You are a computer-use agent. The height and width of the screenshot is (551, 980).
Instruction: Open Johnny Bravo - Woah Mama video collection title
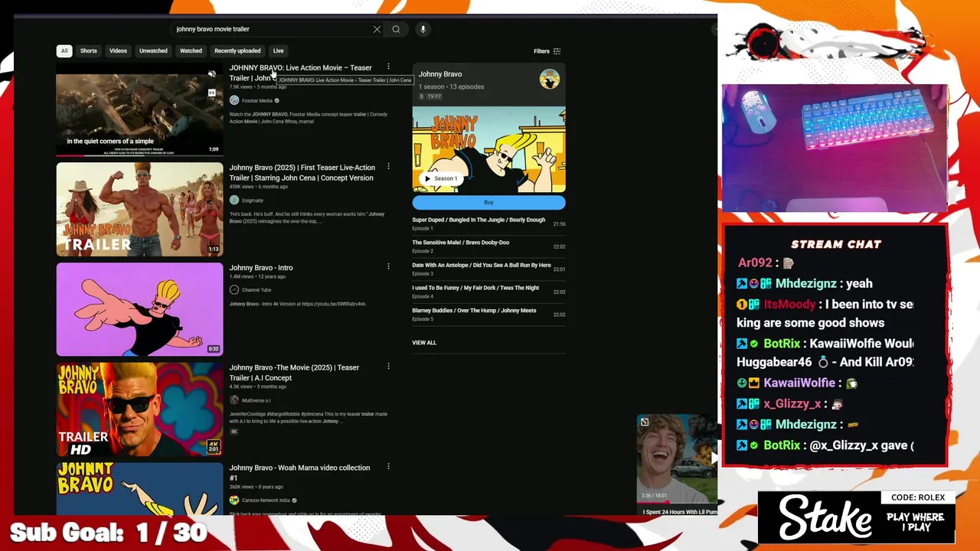click(299, 472)
